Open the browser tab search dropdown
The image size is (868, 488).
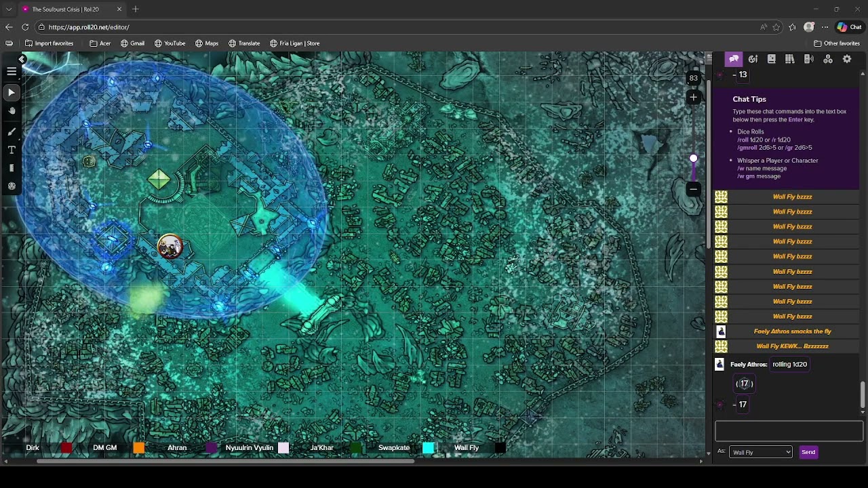(9, 9)
